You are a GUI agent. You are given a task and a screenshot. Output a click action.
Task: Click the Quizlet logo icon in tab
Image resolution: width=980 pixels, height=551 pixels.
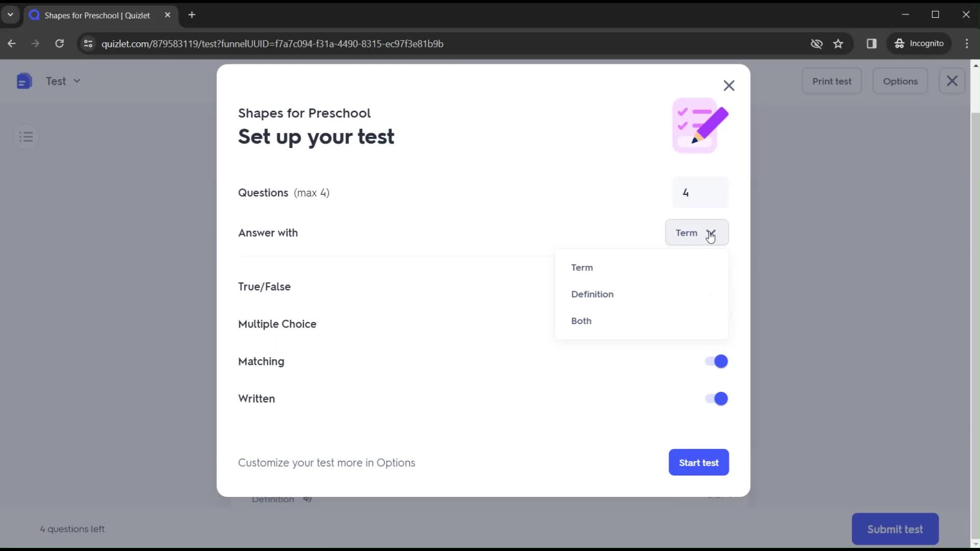click(36, 15)
